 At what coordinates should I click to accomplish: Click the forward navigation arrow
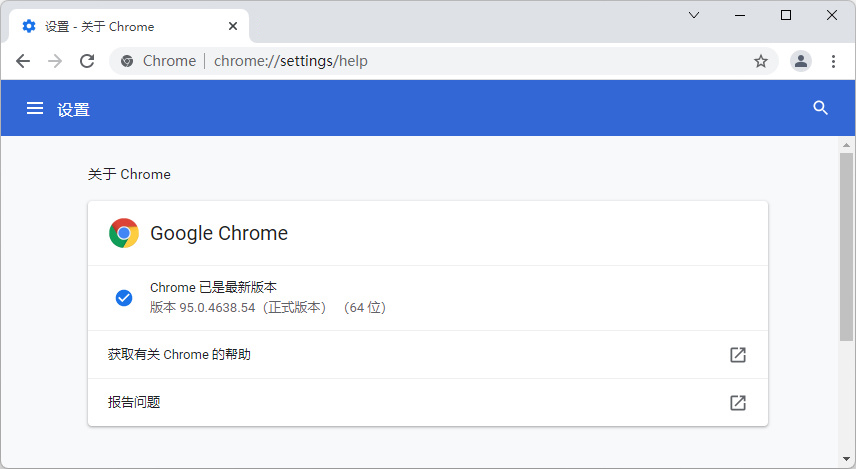pos(55,61)
